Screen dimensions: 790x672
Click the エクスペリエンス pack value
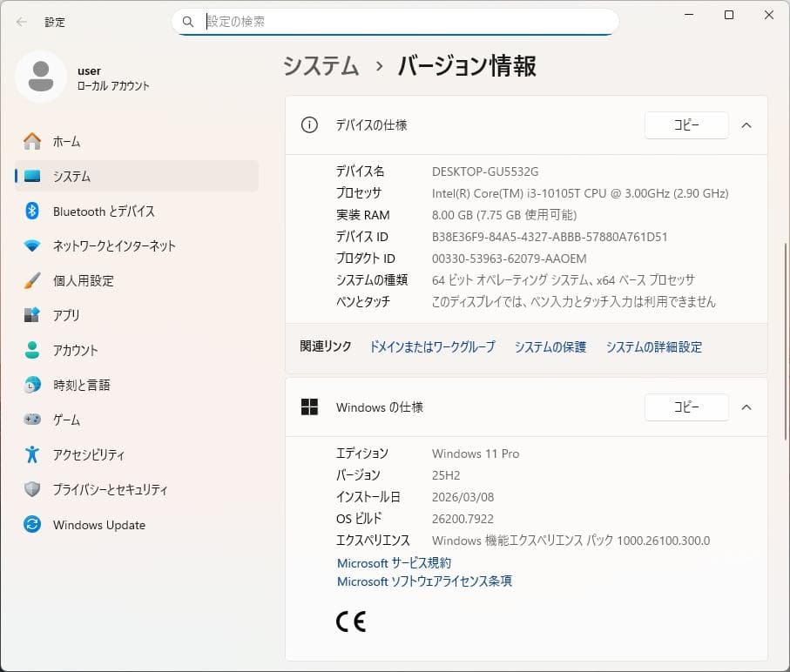pyautogui.click(x=571, y=540)
